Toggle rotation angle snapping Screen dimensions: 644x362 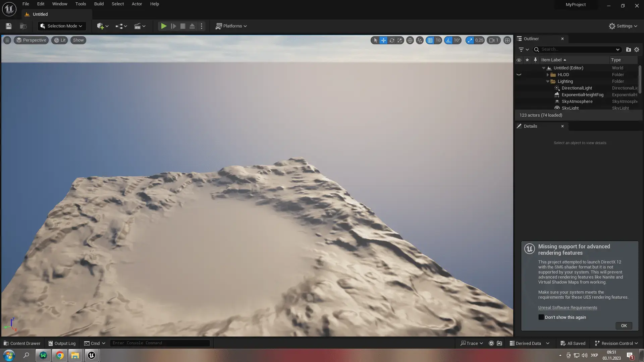coord(449,40)
